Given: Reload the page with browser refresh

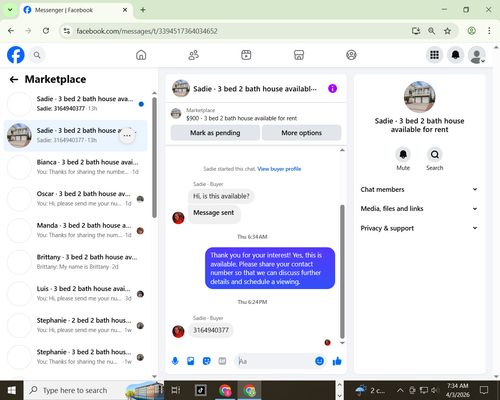Looking at the screenshot, I should click(46, 31).
